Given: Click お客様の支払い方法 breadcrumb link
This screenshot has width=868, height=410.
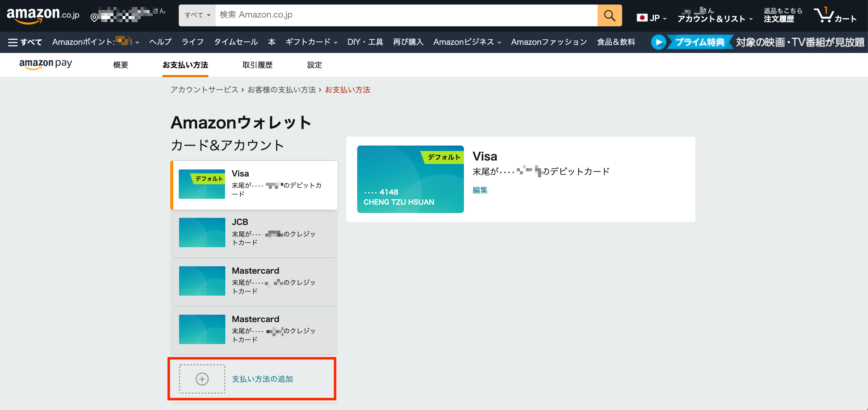Looking at the screenshot, I should pyautogui.click(x=281, y=90).
